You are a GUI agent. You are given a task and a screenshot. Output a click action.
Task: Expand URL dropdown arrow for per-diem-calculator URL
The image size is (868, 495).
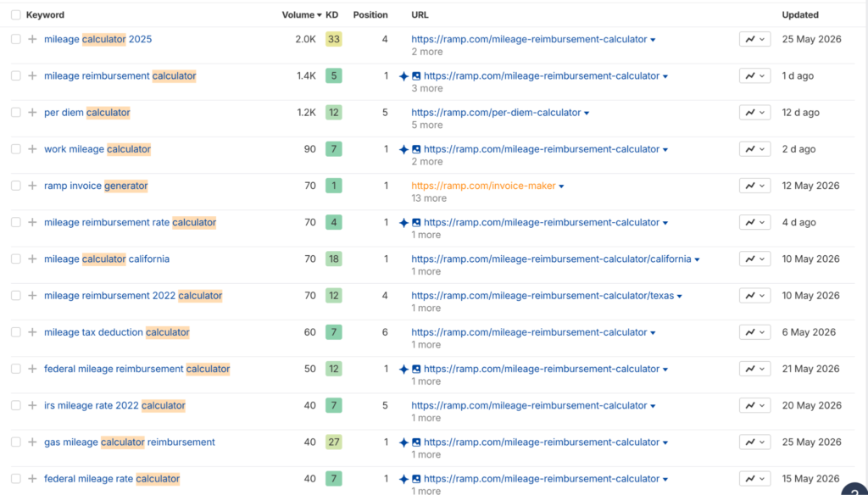[x=587, y=113]
